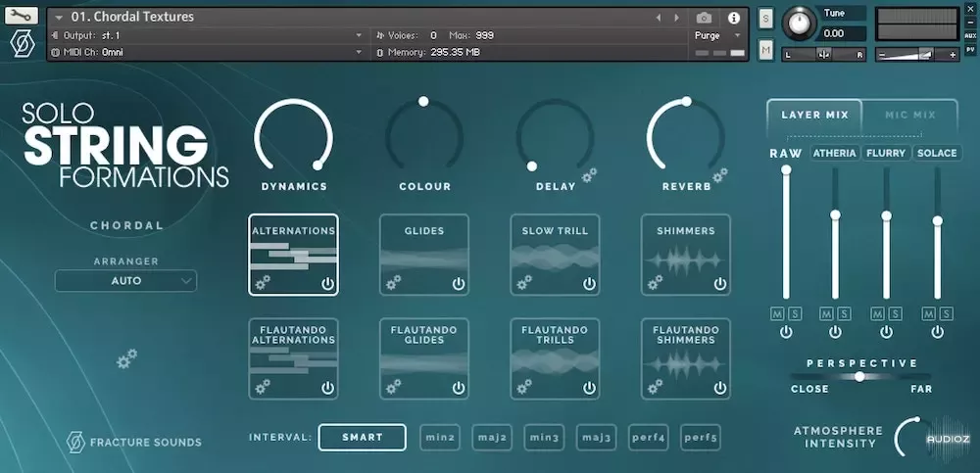Click the Perspective close-far slider
This screenshot has height=473, width=980.
860,376
